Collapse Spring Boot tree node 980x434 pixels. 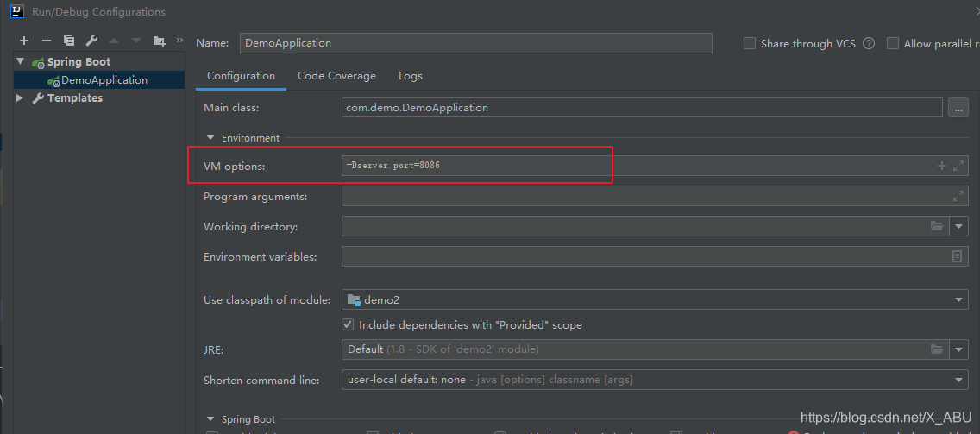coord(21,61)
